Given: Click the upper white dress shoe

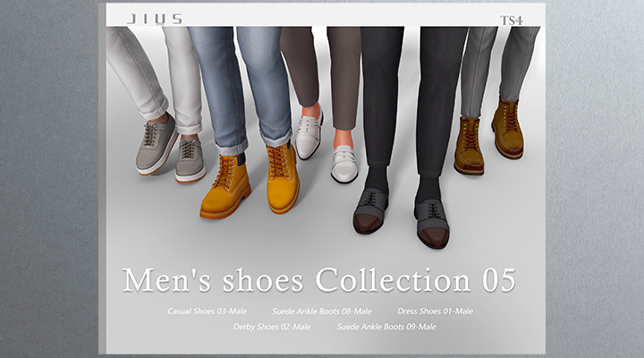Looking at the screenshot, I should (309, 136).
